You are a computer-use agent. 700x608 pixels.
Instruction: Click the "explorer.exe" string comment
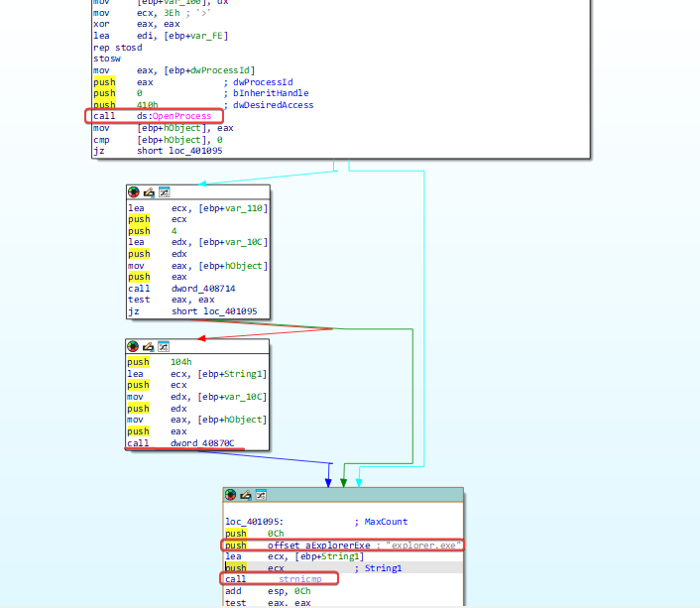(x=423, y=546)
